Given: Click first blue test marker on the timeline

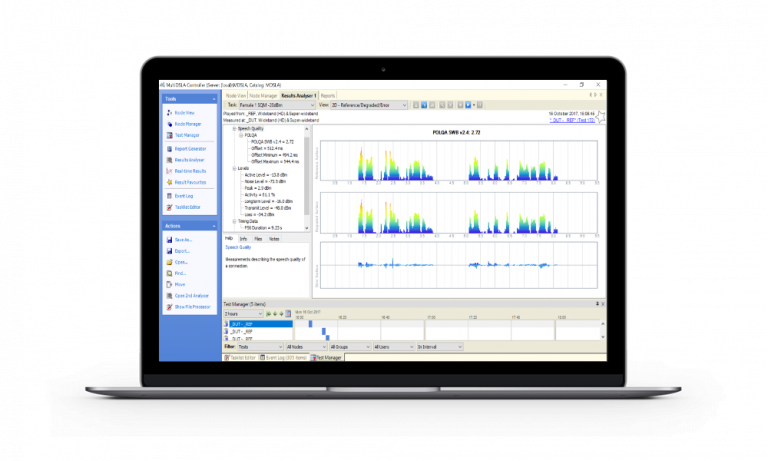Looking at the screenshot, I should pos(310,324).
